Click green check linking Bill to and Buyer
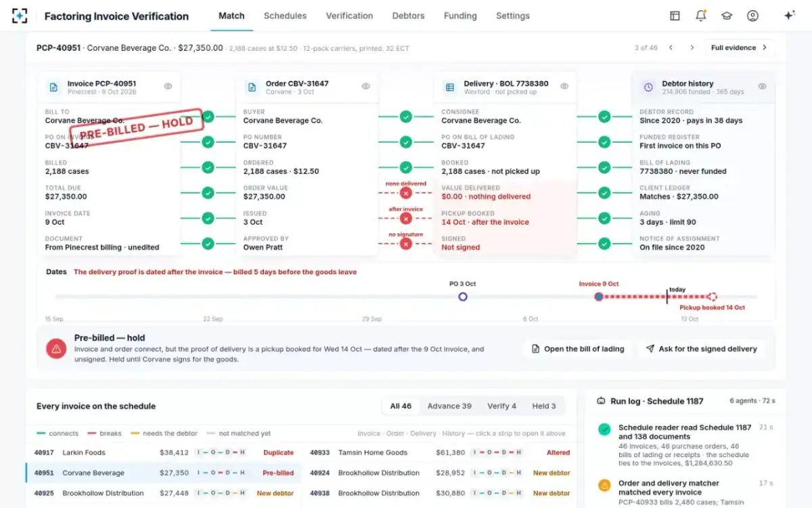Screen dimensions: 812x508 208,117
